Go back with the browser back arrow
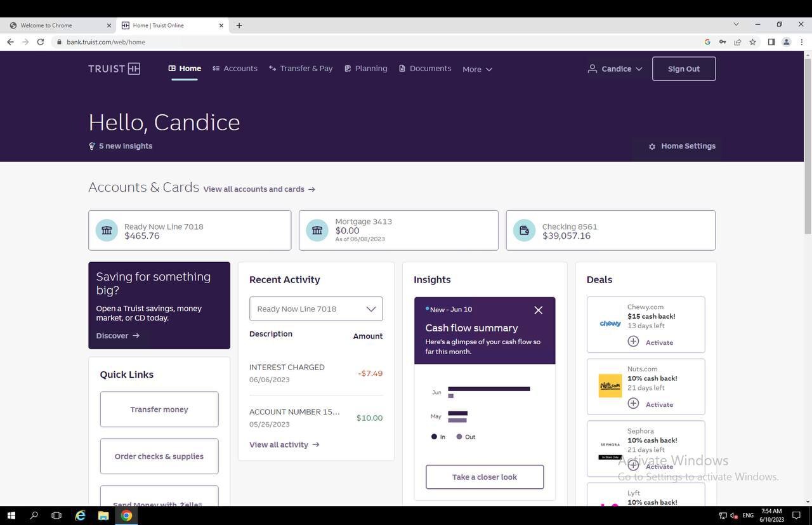This screenshot has width=812, height=525. pos(10,42)
